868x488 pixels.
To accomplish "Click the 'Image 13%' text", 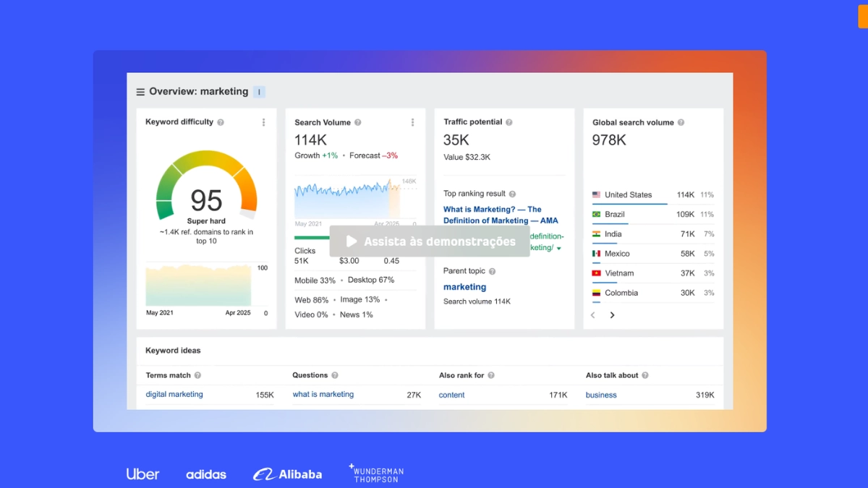I will pos(359,299).
